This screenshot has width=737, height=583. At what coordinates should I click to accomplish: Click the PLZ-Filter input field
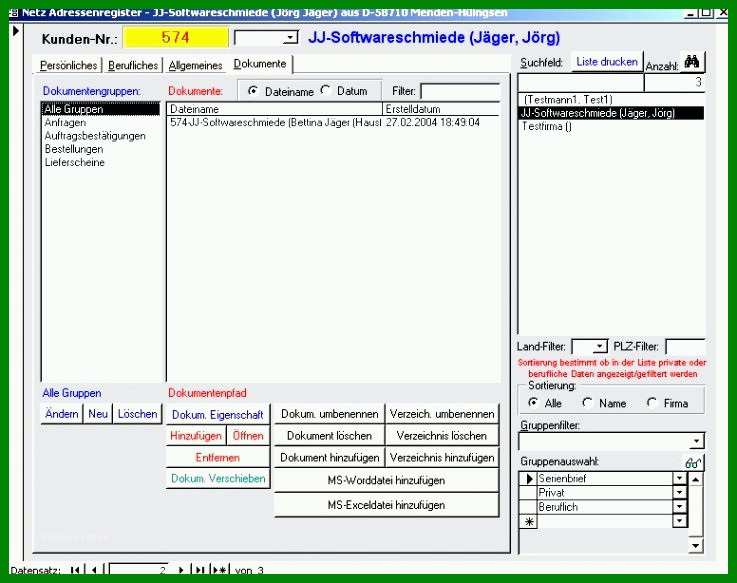point(685,347)
